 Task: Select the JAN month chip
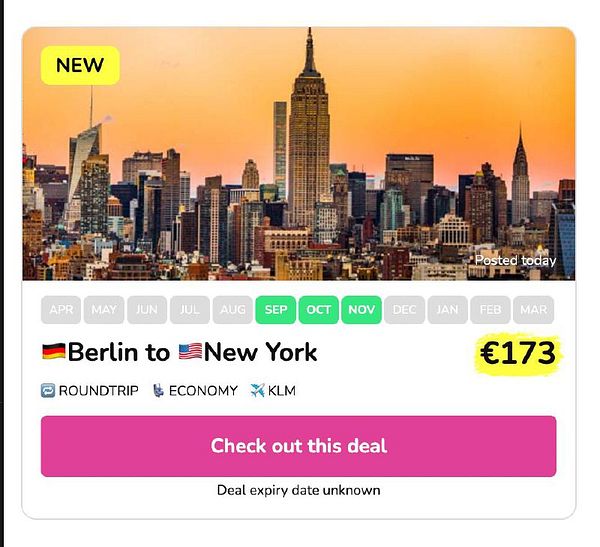pyautogui.click(x=447, y=310)
